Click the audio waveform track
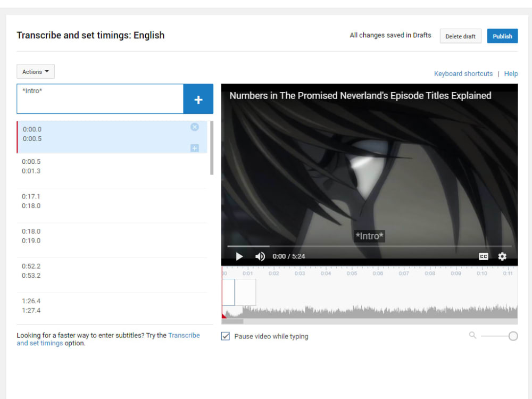Viewport: 532px width, 399px height. pyautogui.click(x=370, y=311)
